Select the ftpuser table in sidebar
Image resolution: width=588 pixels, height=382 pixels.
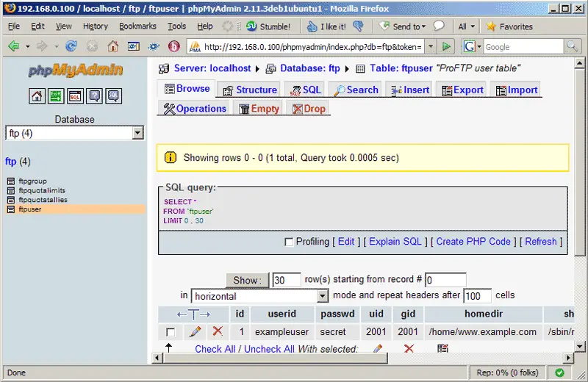click(30, 209)
